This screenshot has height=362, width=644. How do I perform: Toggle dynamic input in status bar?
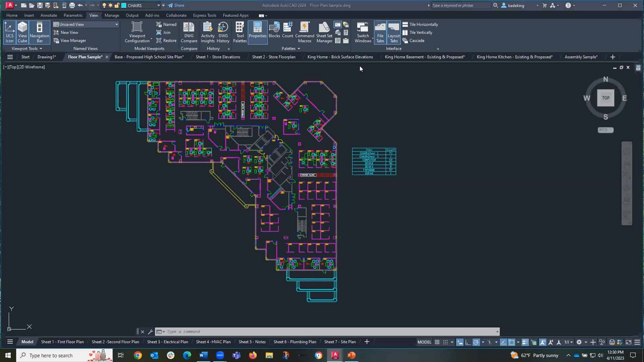click(460, 342)
